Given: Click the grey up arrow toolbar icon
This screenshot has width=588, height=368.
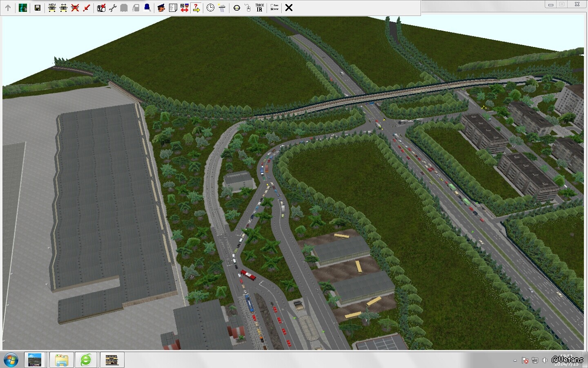Looking at the screenshot, I should 8,8.
